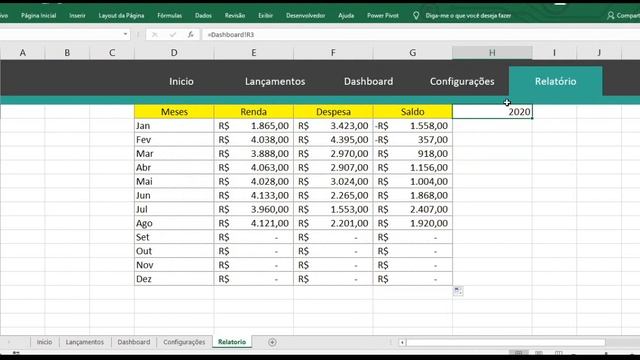Select column A header
Screen dimensions: 640x360
(x=22, y=53)
